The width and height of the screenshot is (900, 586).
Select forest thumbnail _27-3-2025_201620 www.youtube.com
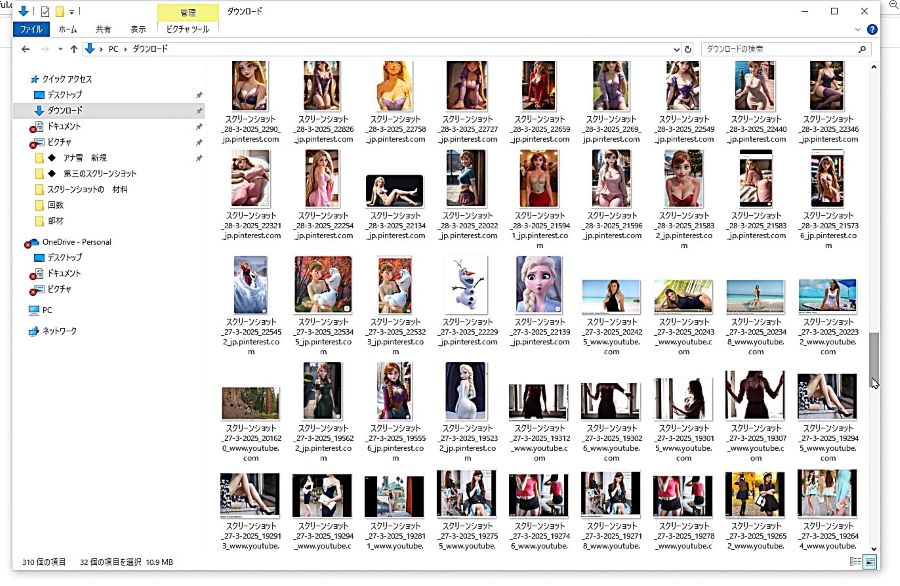pyautogui.click(x=251, y=403)
